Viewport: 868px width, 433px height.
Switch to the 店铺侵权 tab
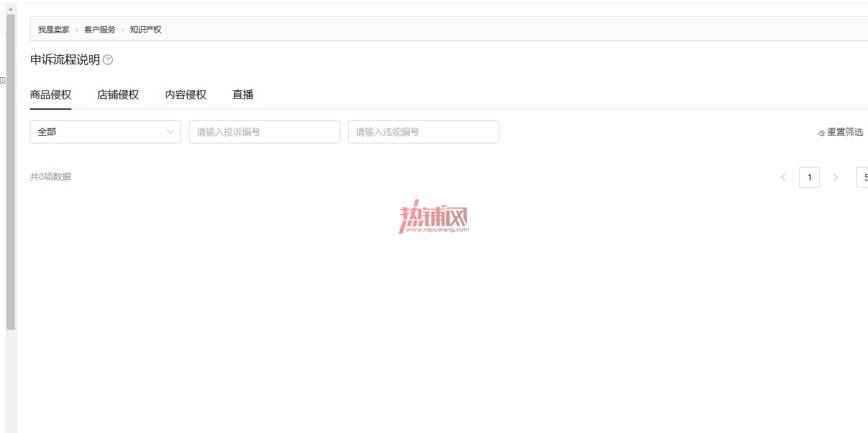118,95
